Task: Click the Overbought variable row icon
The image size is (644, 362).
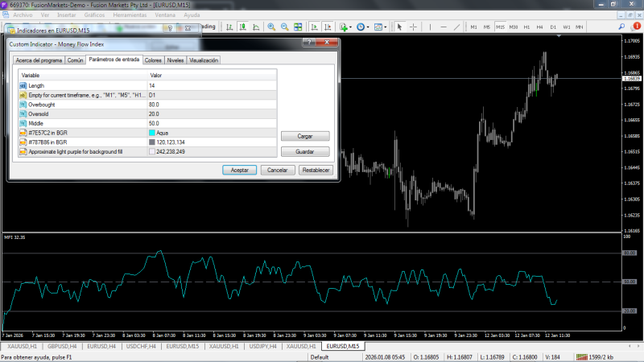Action: coord(23,105)
